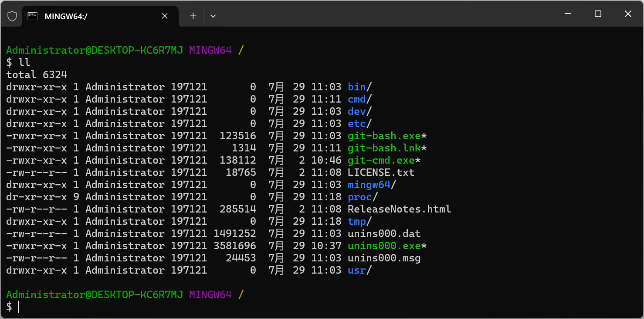Click the 10:46 timestamp of git-cmd.exe
Viewport: 644px width, 319px height.
tap(326, 160)
